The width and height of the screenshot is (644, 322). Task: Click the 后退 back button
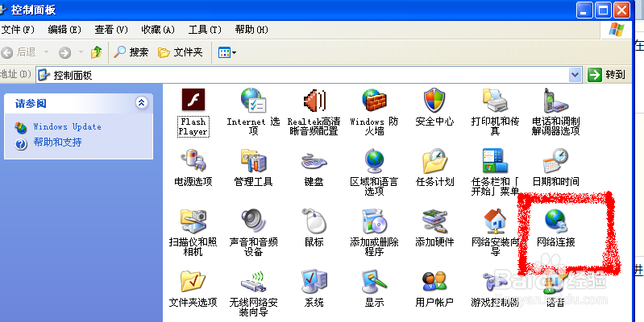[19, 52]
